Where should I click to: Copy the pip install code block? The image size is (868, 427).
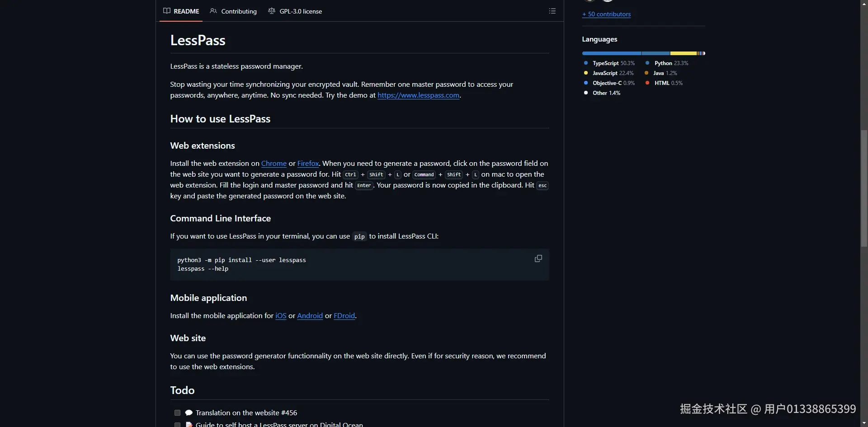click(x=538, y=258)
